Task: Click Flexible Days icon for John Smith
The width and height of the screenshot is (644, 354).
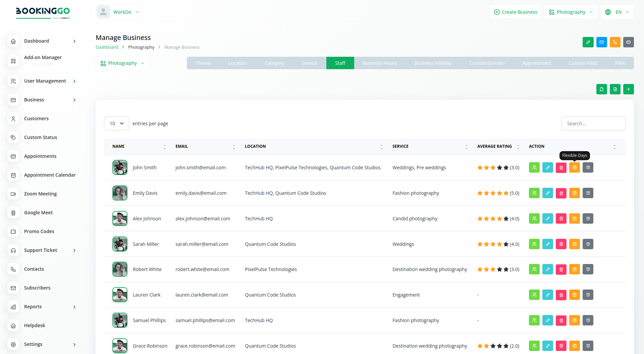Action: (574, 168)
